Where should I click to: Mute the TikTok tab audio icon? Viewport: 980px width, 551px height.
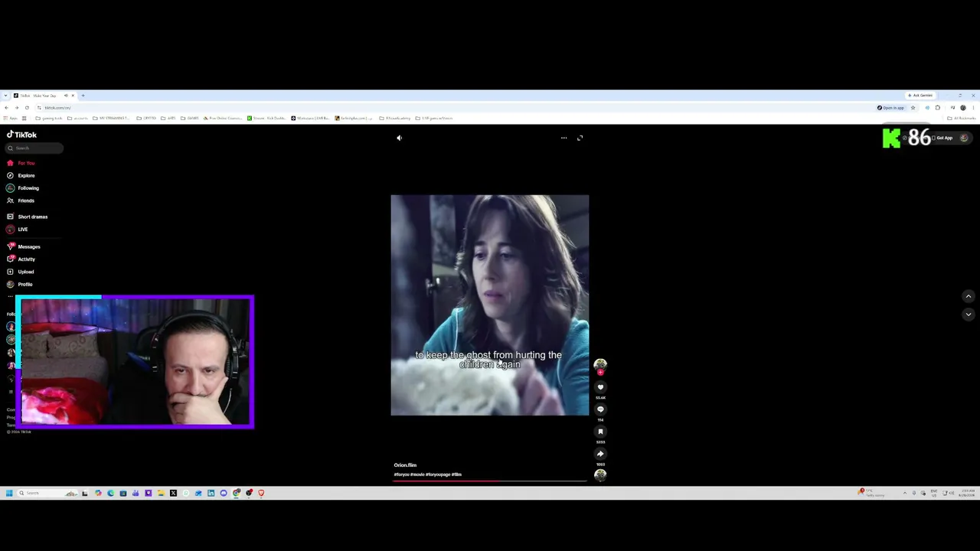(x=66, y=96)
